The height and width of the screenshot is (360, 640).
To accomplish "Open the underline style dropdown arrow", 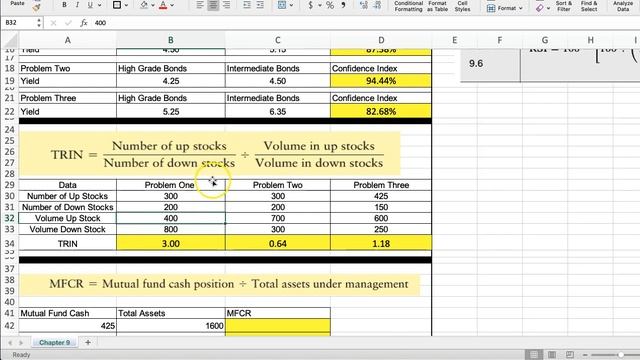I will coord(99,5).
